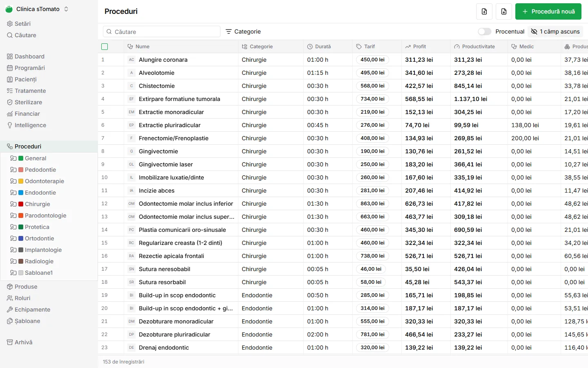Click the 781,00 lei tariff badge
Image resolution: width=588 pixels, height=368 pixels.
pos(372,334)
